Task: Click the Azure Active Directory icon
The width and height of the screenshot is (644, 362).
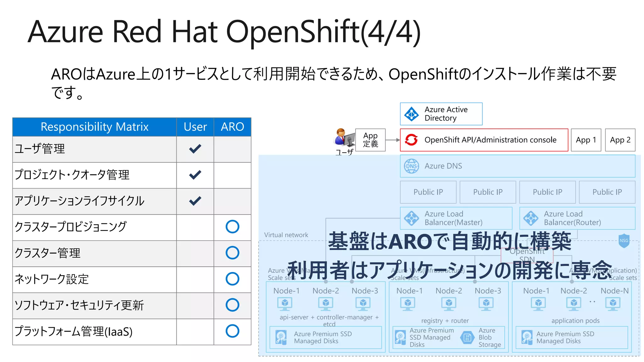Action: click(411, 114)
